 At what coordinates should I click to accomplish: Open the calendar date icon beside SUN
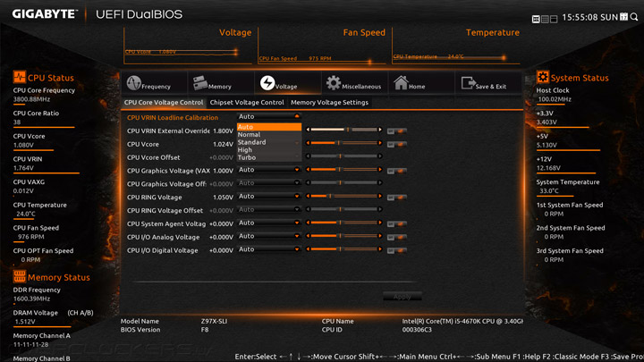point(624,17)
